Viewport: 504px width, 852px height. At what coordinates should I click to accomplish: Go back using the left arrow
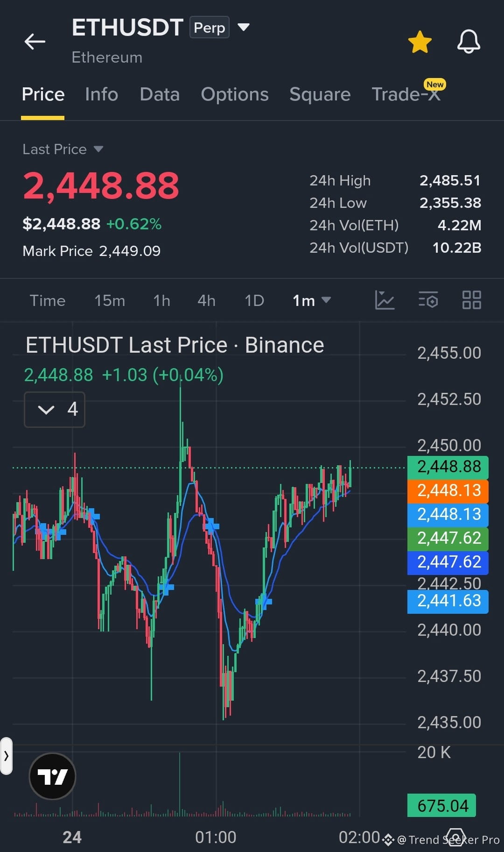[35, 42]
